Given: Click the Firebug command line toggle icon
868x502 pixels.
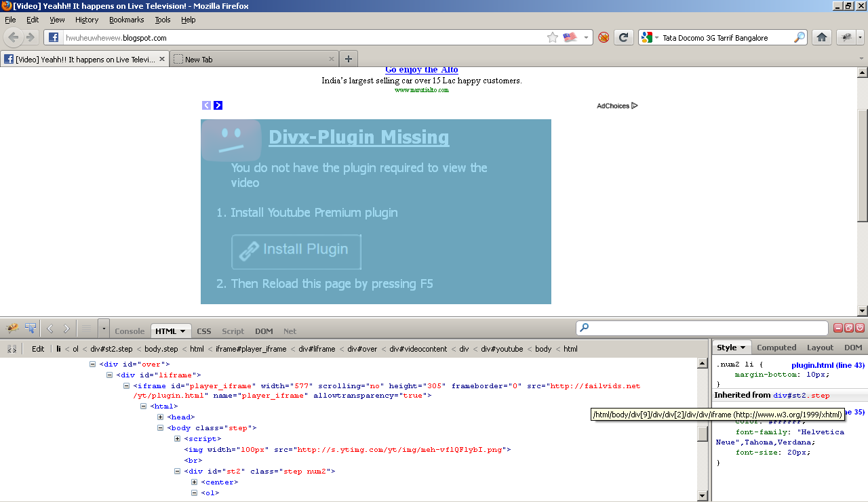Looking at the screenshot, I should click(87, 329).
